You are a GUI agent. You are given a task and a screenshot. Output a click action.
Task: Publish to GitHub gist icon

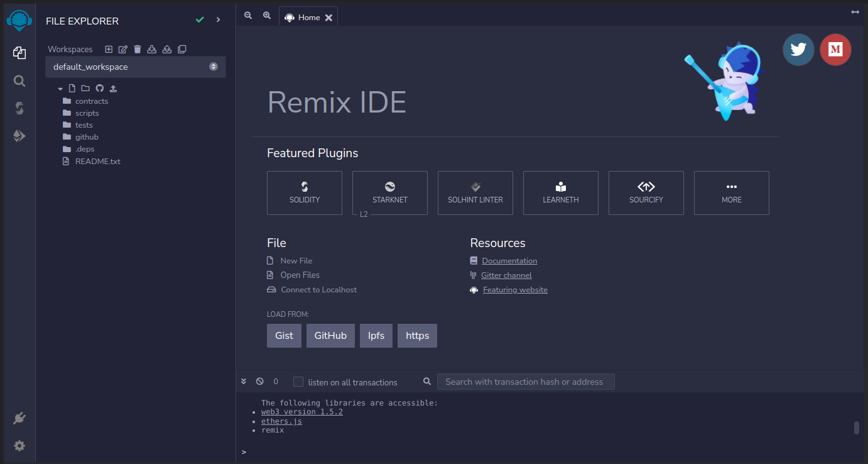tap(99, 89)
